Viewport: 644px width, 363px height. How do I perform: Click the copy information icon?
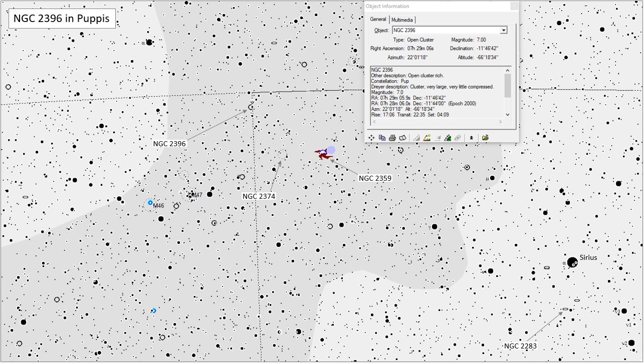tap(382, 137)
